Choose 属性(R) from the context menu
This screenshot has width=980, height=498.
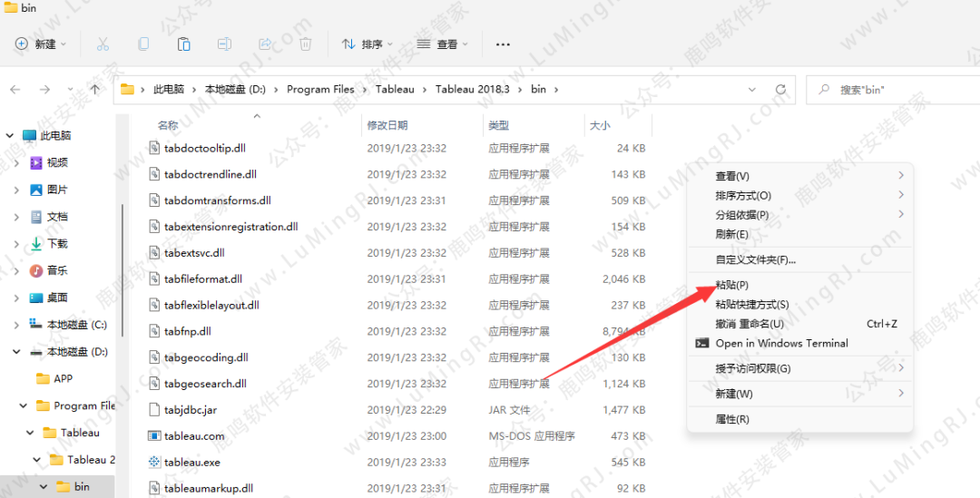[x=732, y=419]
